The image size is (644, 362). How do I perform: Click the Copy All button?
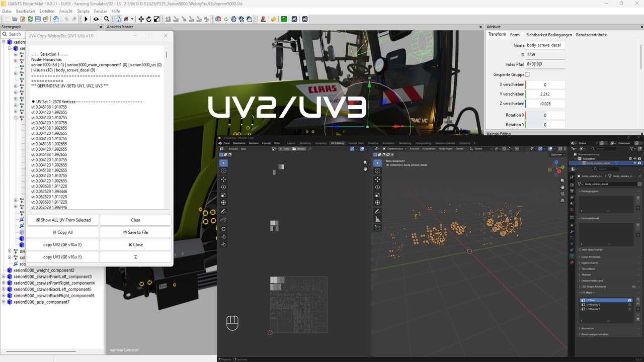coord(63,232)
